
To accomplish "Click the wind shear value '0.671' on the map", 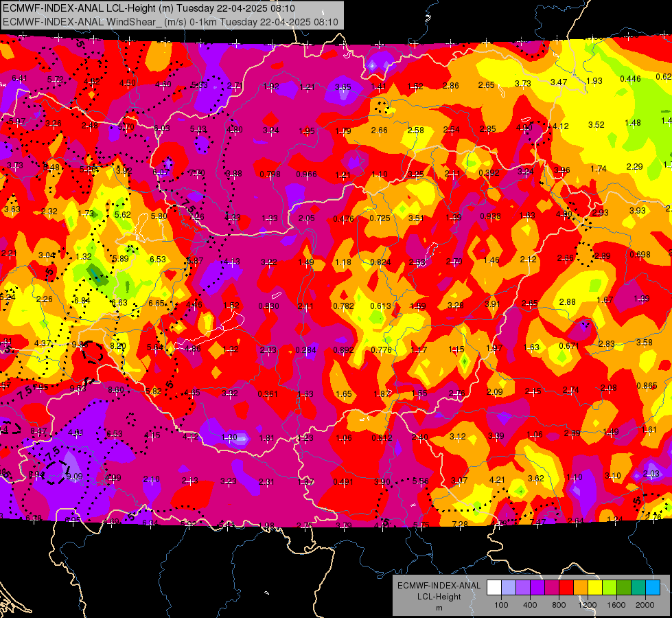I will click(569, 345).
